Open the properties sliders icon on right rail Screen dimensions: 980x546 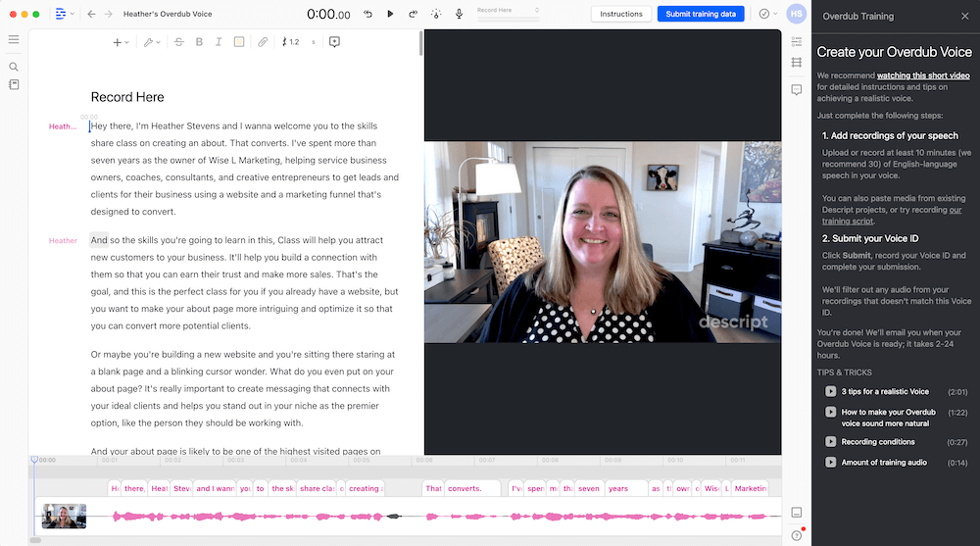point(796,41)
